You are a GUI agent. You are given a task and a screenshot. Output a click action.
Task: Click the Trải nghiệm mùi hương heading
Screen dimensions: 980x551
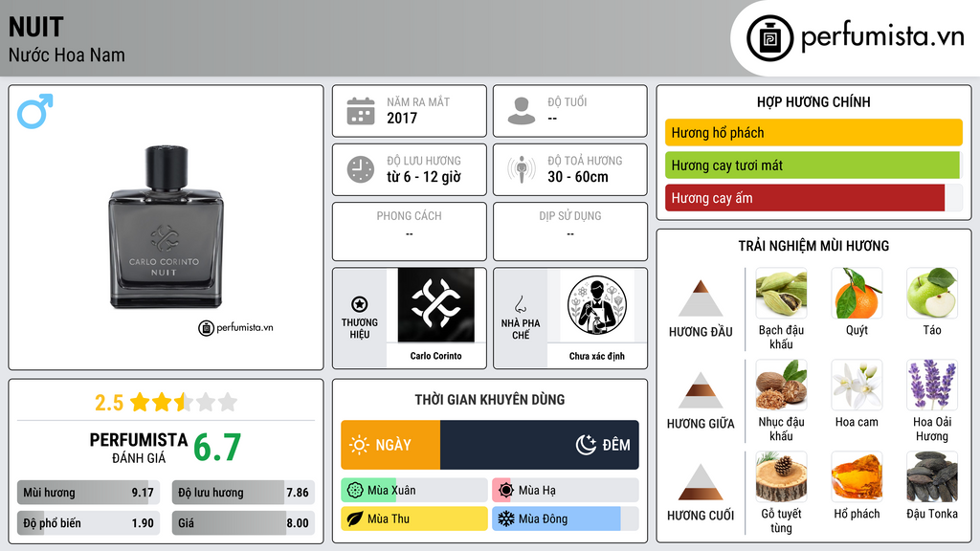[x=813, y=246]
